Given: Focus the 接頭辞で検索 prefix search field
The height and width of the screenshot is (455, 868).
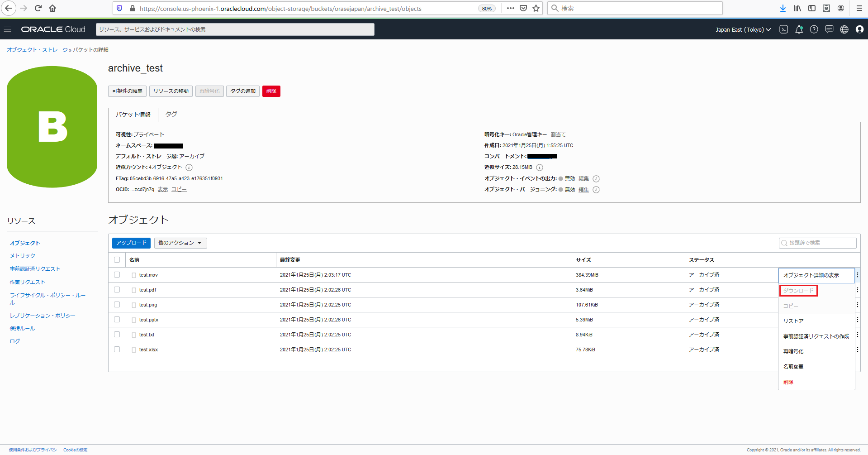Looking at the screenshot, I should click(x=818, y=243).
